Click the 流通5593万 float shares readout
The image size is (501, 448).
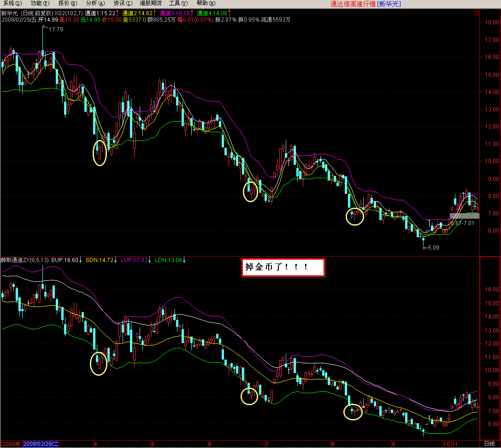point(276,20)
